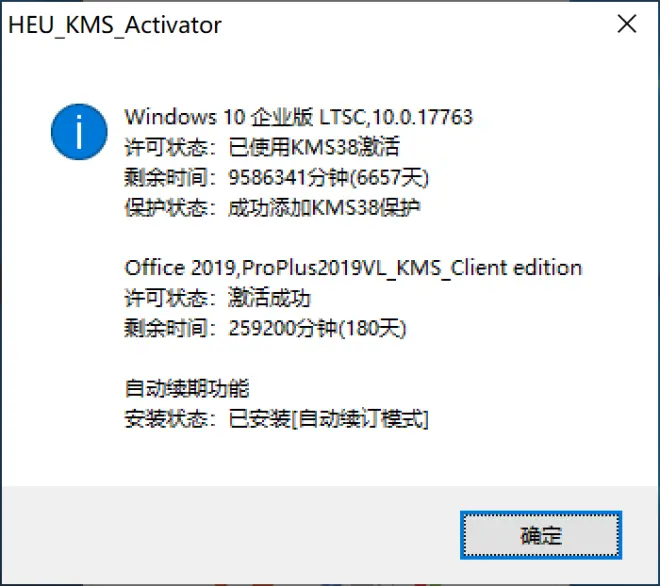Click the 安装状态 label
660x586 pixels.
(x=166, y=419)
